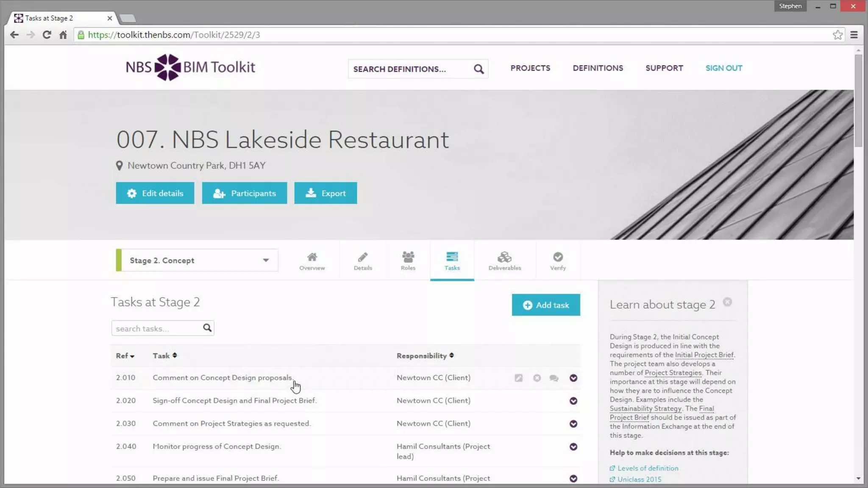Open the Levels of definition link

tap(648, 468)
